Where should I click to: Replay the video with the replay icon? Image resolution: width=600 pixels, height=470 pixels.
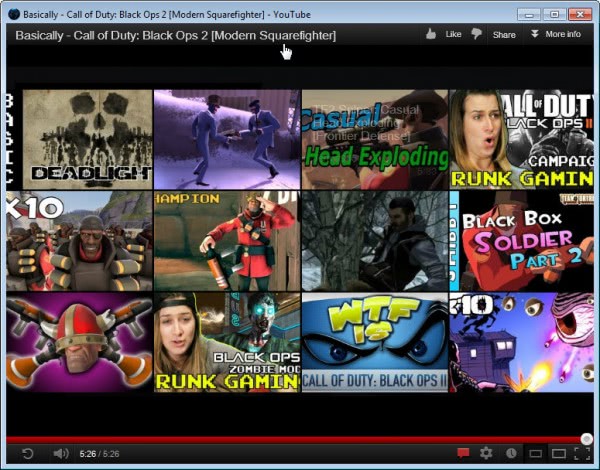pyautogui.click(x=28, y=454)
